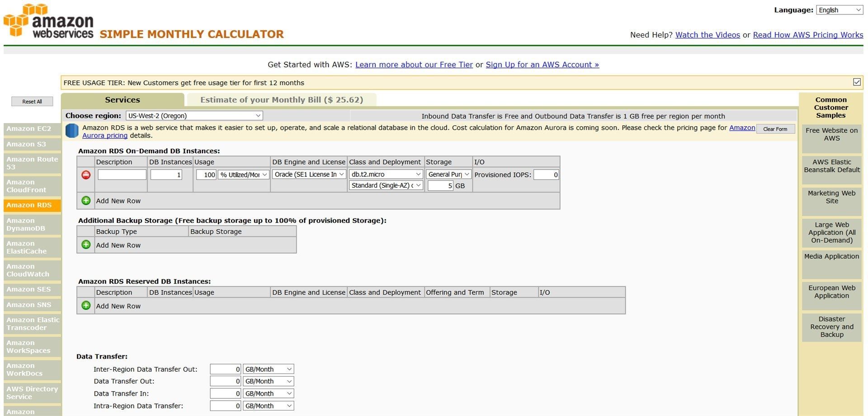Open Data Transfer Out unit dropdown
The height and width of the screenshot is (416, 868).
point(269,382)
